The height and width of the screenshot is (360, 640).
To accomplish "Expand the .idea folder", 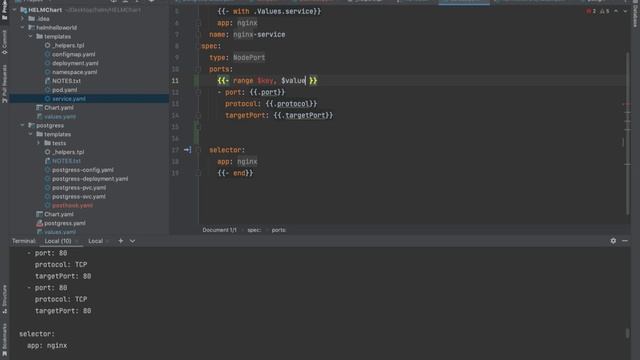I will point(22,19).
